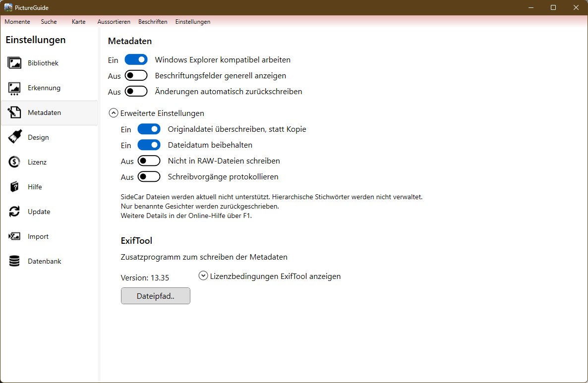588x383 pixels.
Task: Open the Bibliothek settings icon
Action: [x=14, y=63]
